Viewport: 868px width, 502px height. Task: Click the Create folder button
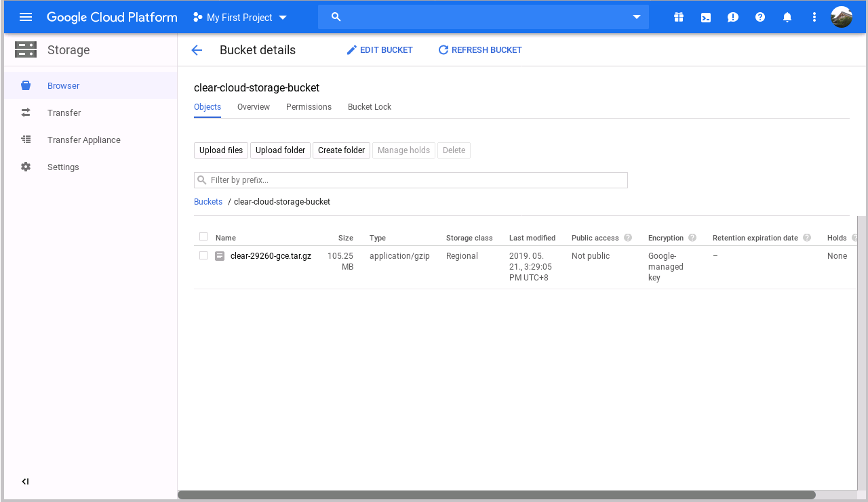tap(342, 150)
